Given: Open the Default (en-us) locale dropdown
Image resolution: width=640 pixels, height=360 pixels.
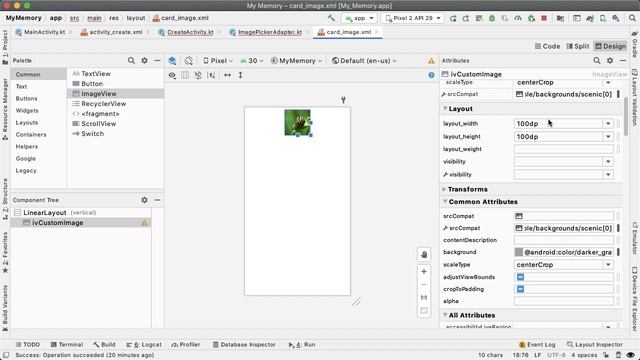Looking at the screenshot, I should (x=364, y=61).
